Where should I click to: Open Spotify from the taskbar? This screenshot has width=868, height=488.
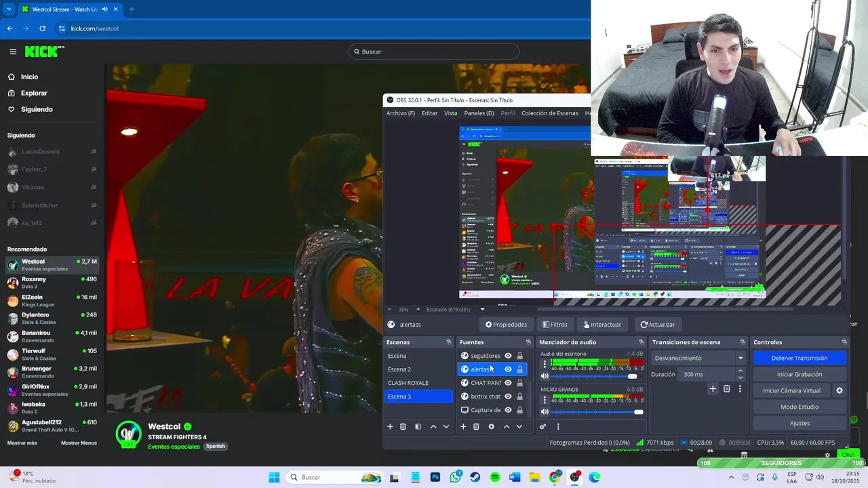(495, 477)
